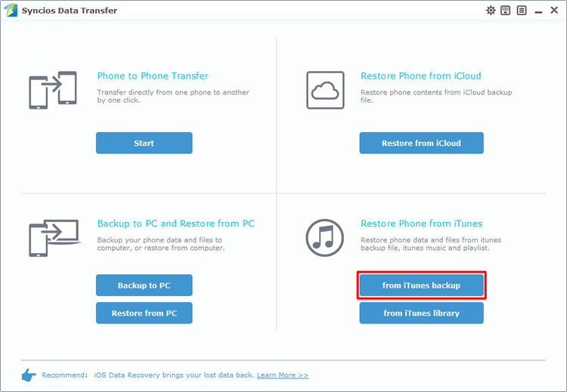The image size is (567, 392).
Task: Click the Restore Phone from iTunes heading
Action: click(422, 224)
